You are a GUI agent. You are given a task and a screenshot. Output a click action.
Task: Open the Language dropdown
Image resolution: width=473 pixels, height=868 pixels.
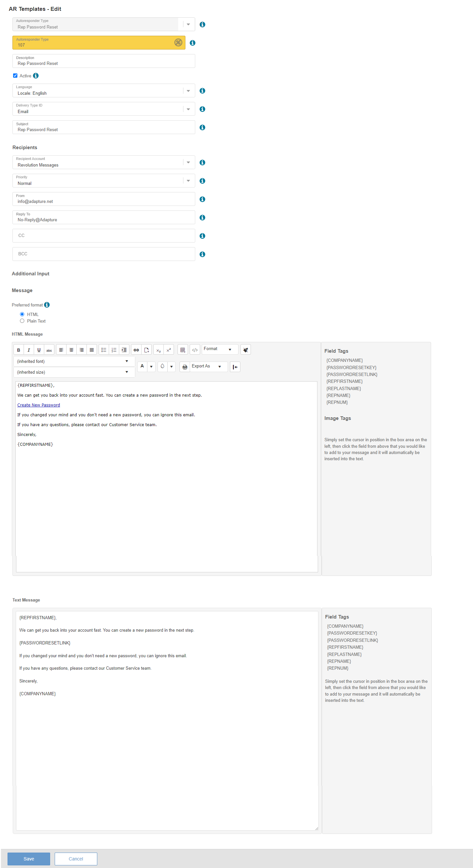(188, 91)
